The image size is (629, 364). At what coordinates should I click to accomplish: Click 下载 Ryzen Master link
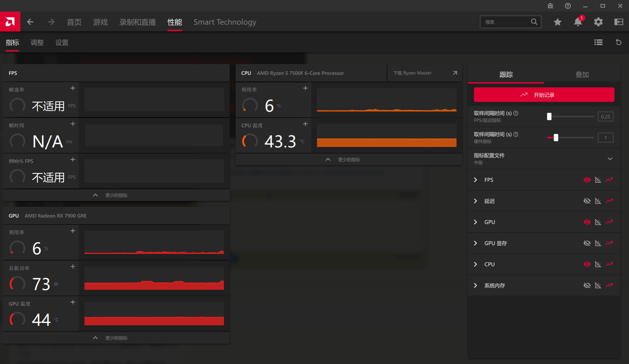(x=425, y=73)
